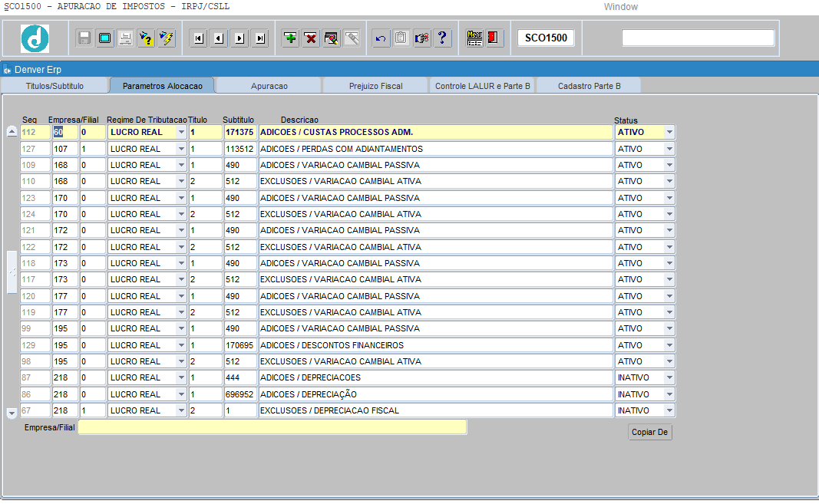Click Subtitulo cell 444
This screenshot has width=819, height=504.
point(240,377)
